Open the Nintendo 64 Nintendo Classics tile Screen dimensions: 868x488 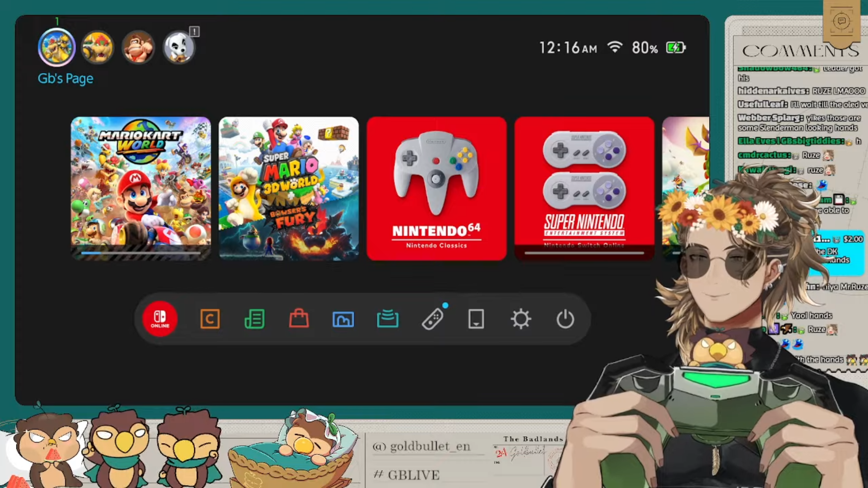coord(436,188)
